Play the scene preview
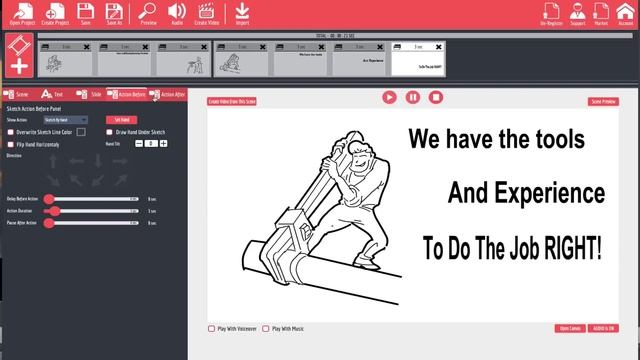Viewport: 640px width, 360px height. pyautogui.click(x=389, y=98)
